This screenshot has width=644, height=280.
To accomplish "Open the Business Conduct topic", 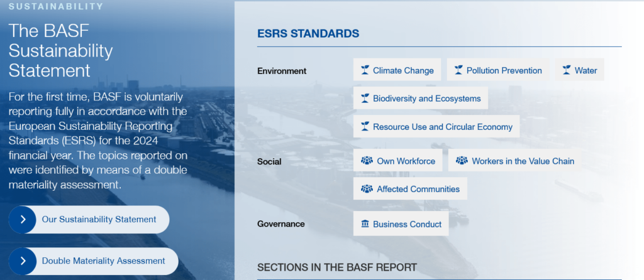I will 401,224.
